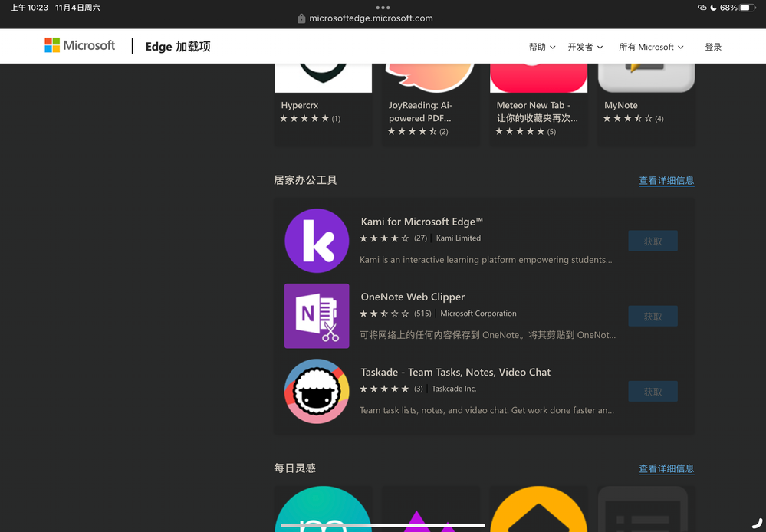The height and width of the screenshot is (532, 766).
Task: Click the Kami description text
Action: pyautogui.click(x=485, y=260)
